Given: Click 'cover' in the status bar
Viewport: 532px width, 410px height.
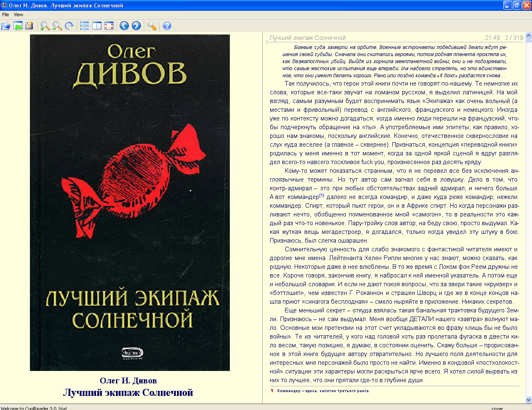Looking at the screenshot, I should click(x=497, y=408).
